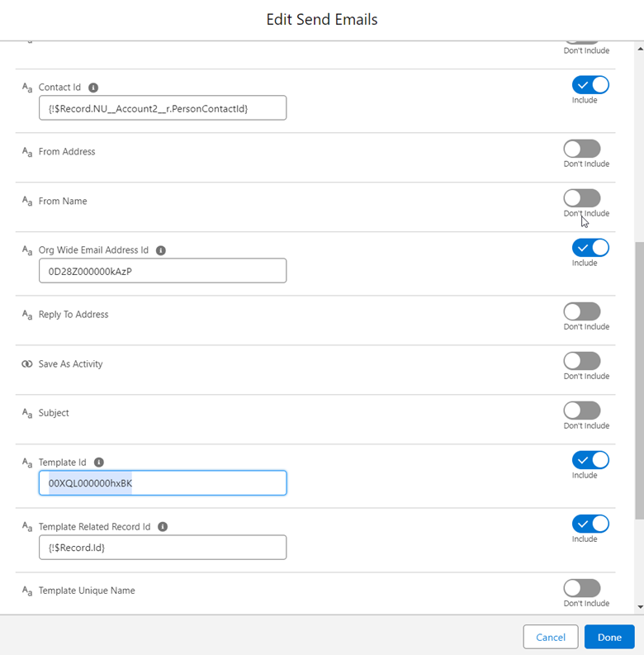Image resolution: width=644 pixels, height=655 pixels.
Task: Enable the From Address toggle
Action: coord(582,149)
